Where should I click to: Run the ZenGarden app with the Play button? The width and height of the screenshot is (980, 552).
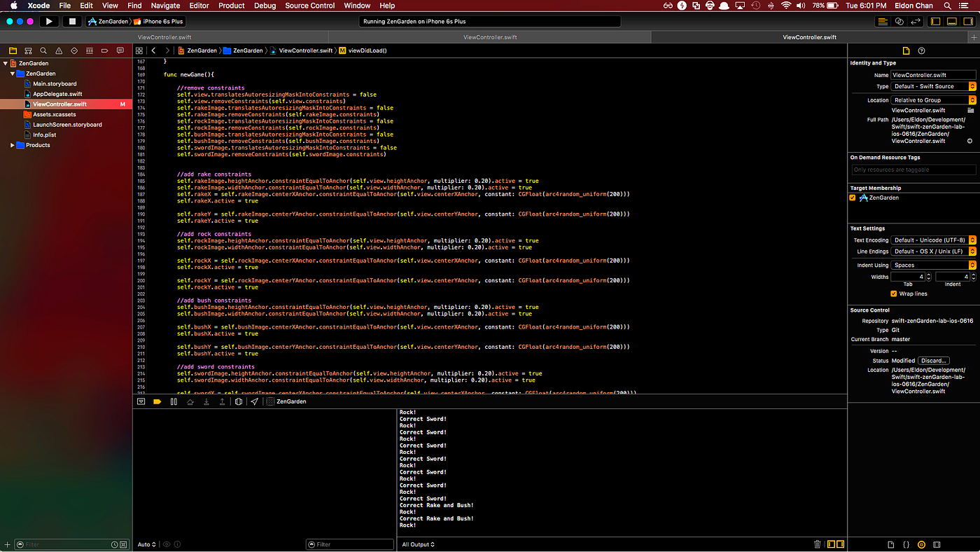49,21
